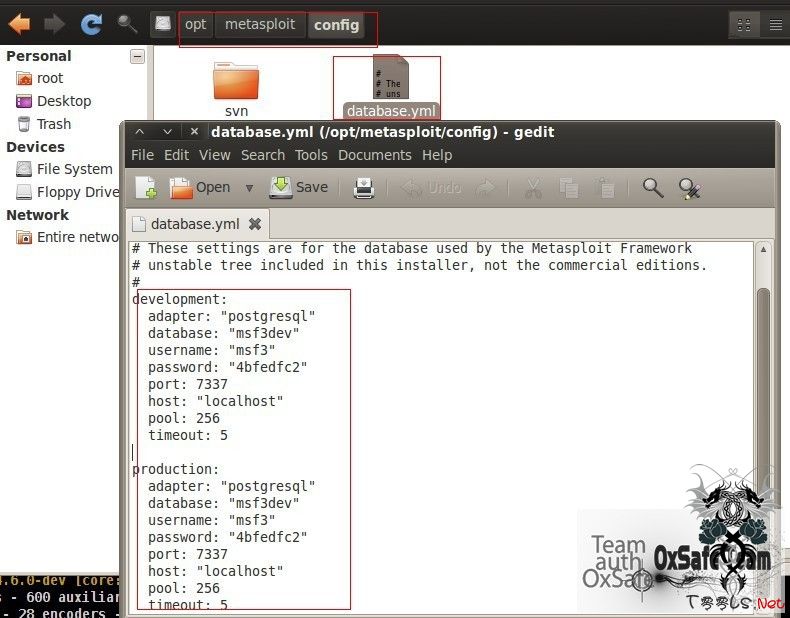
Task: Copy selection with the copy icon
Action: (569, 188)
